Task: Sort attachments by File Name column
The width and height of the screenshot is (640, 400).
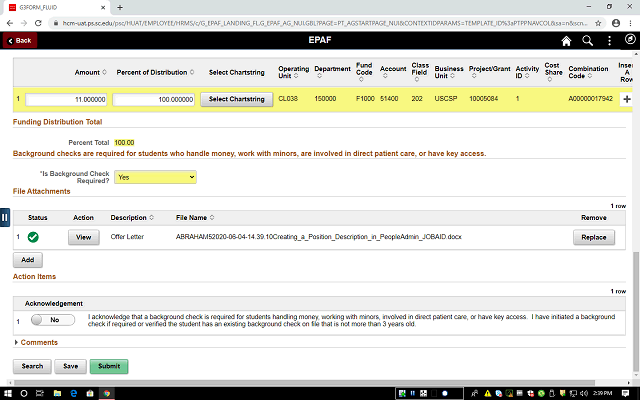Action: click(195, 218)
